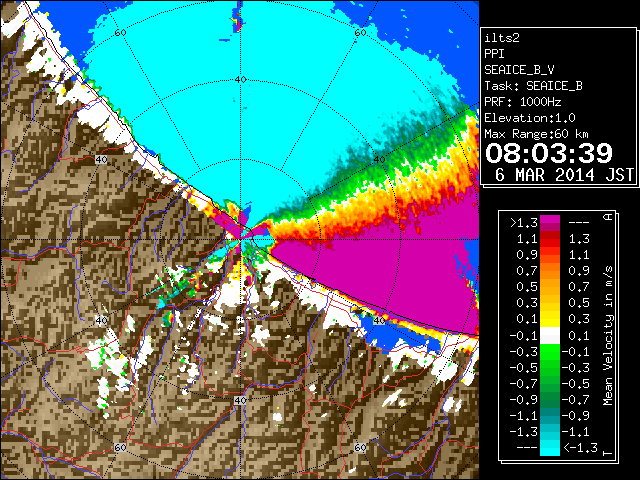Screen dimensions: 640x480
Task: Click the "<-1.3" legend value
Action: [580, 448]
